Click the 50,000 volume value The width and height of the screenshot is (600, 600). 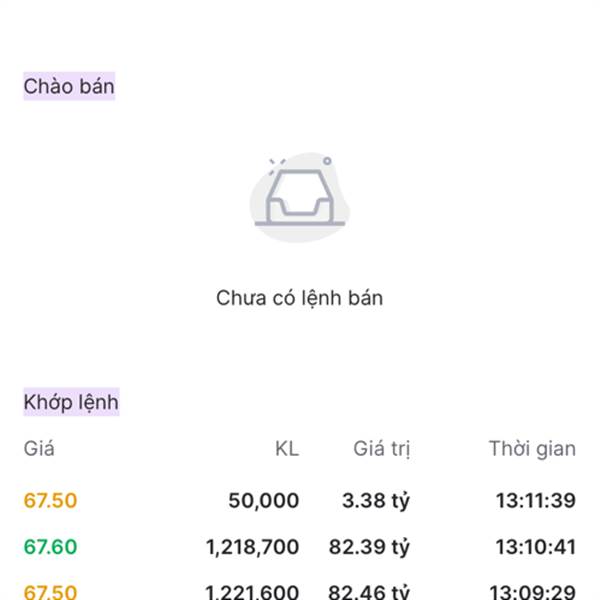coord(263,501)
